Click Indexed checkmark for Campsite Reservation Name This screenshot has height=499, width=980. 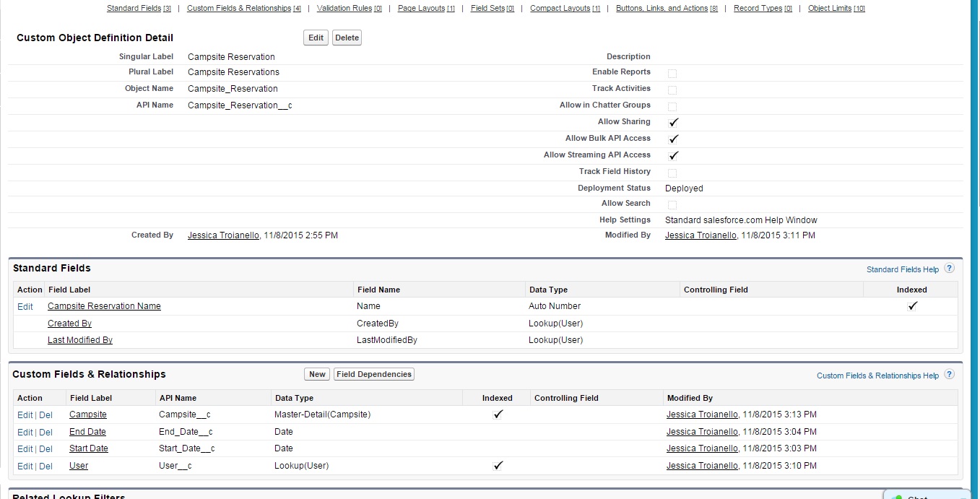click(913, 306)
